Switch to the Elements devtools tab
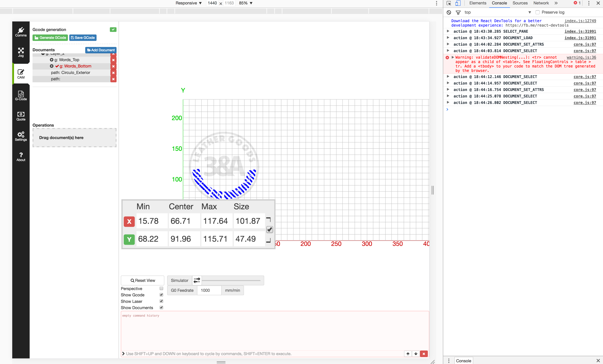This screenshot has height=364, width=603. (x=477, y=3)
